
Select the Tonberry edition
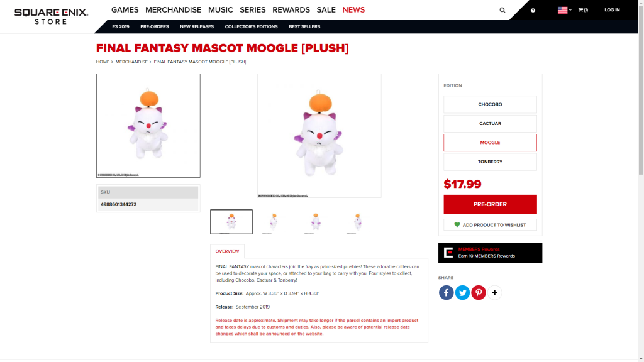tap(490, 162)
